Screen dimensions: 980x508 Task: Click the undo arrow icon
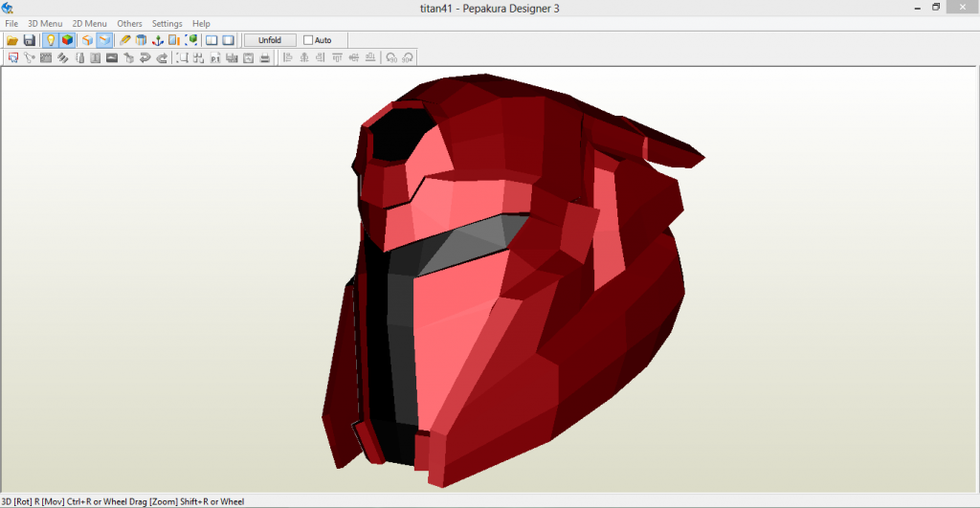coord(145,57)
